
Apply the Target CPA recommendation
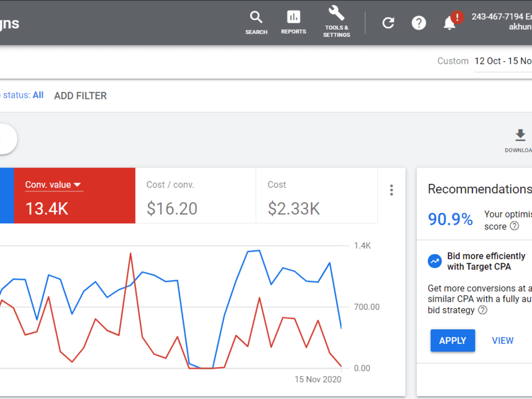453,340
